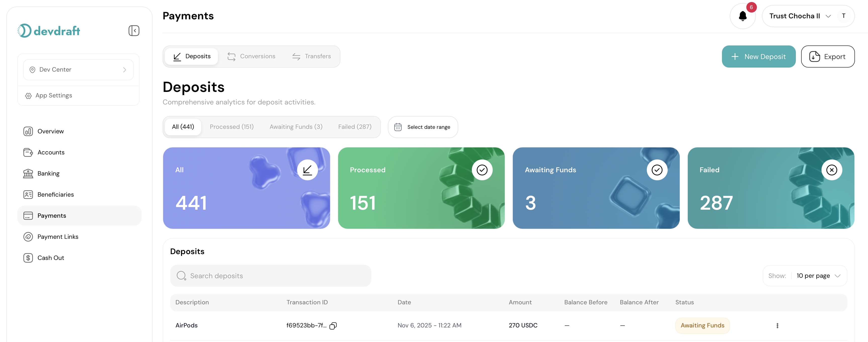
Task: Select the Failed (287) filter
Action: click(355, 127)
